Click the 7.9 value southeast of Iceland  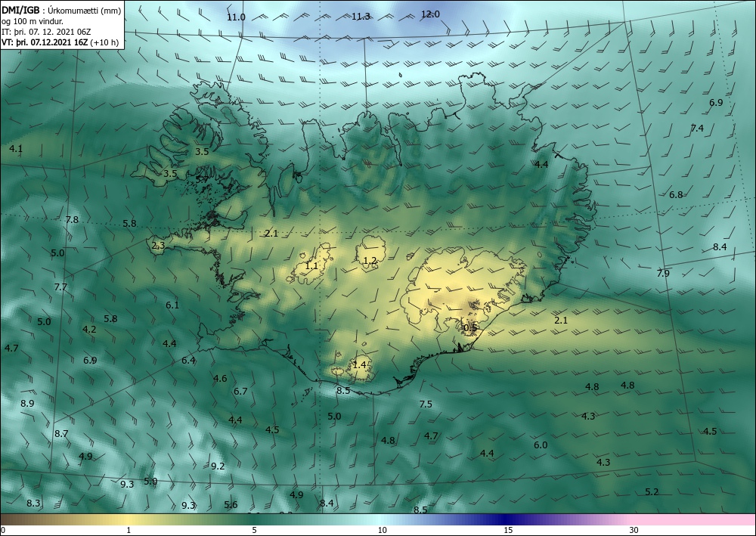(x=663, y=274)
